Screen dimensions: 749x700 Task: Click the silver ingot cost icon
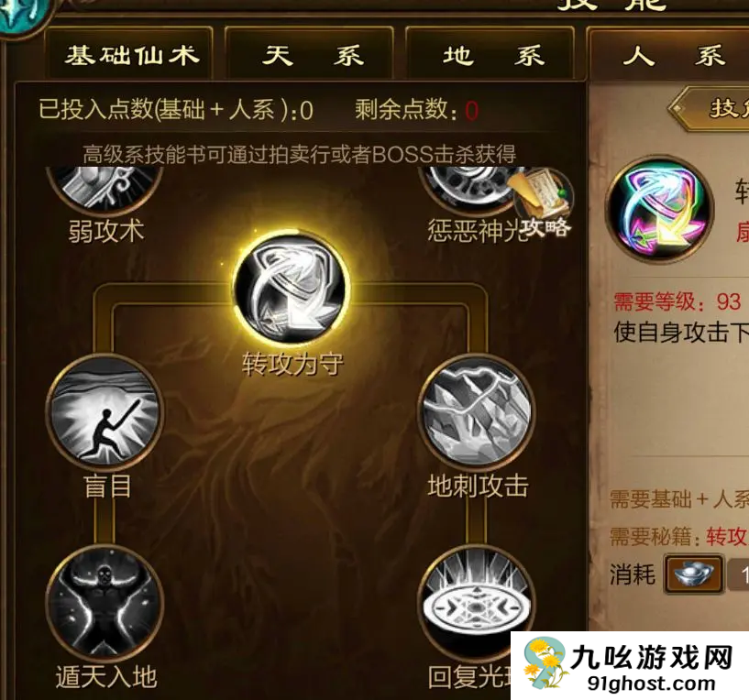[x=694, y=574]
